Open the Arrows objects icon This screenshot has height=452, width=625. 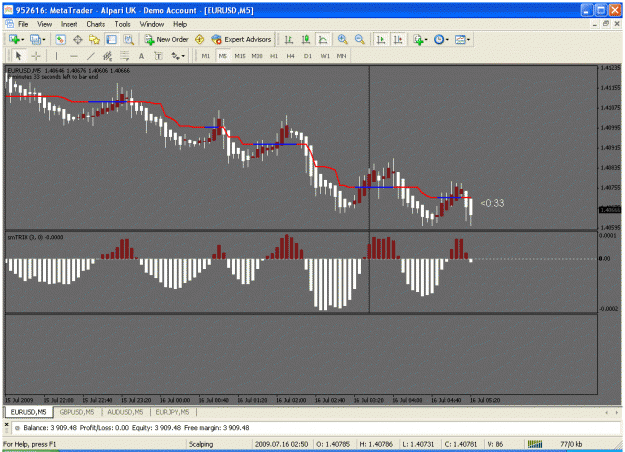click(x=175, y=56)
